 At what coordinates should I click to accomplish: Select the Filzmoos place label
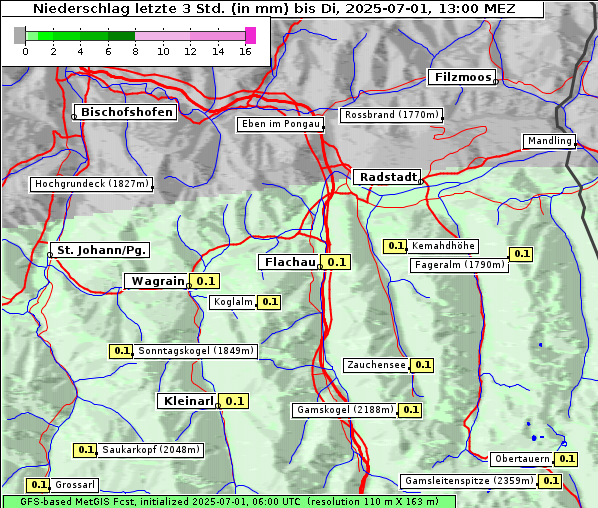(462, 77)
